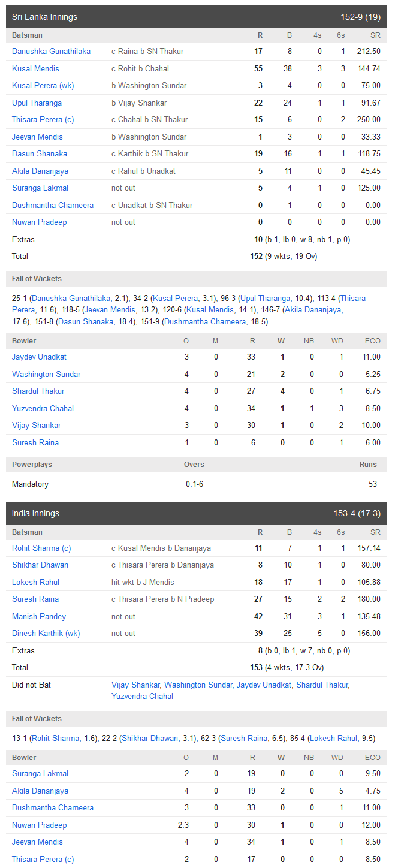Select Thisara Perera (c) in Sri Lanka batting
Image resolution: width=395 pixels, height=868 pixels.
pyautogui.click(x=43, y=120)
